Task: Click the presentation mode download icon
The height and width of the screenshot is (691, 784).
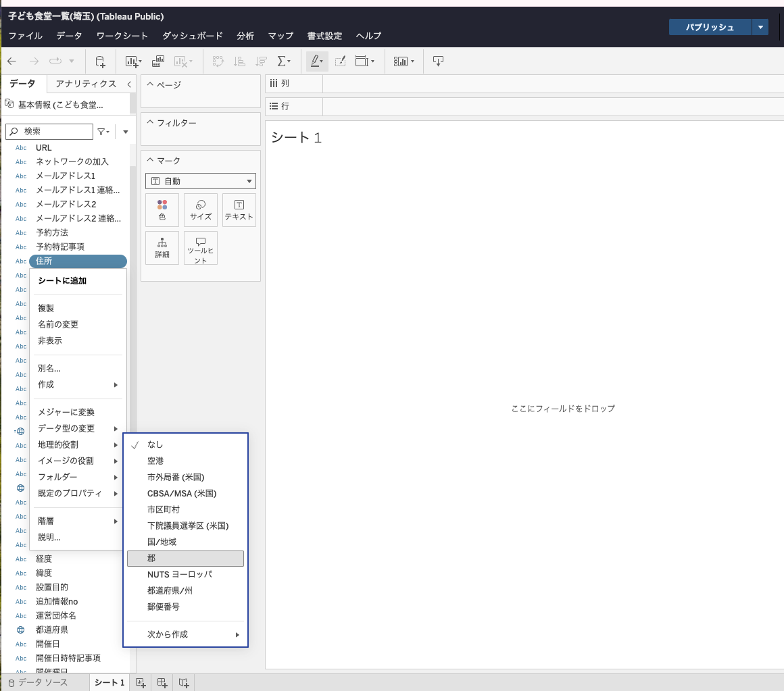Action: 438,61
